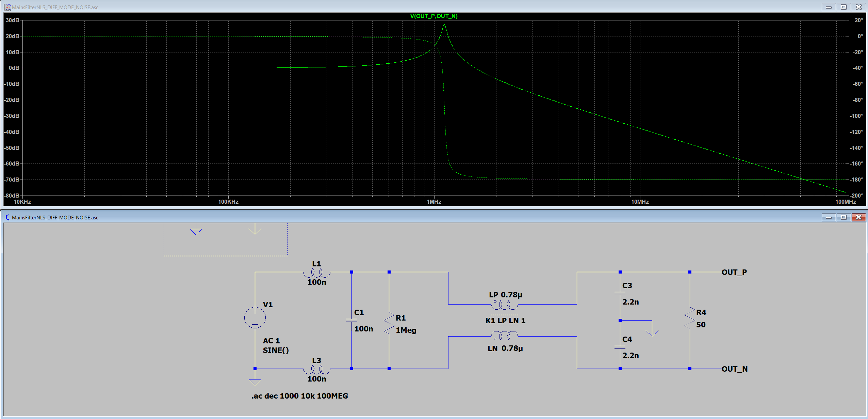Select inductor L3 symbol
The image size is (868, 419).
click(316, 370)
